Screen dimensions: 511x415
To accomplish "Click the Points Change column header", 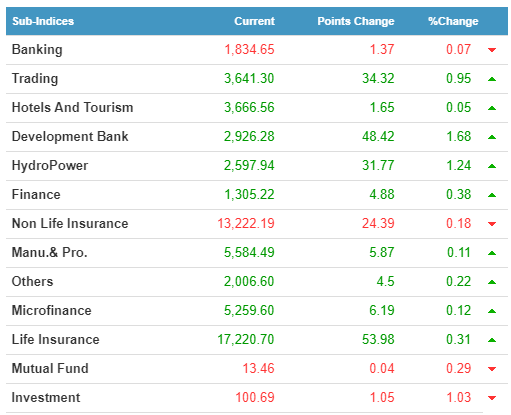I will 356,21.
